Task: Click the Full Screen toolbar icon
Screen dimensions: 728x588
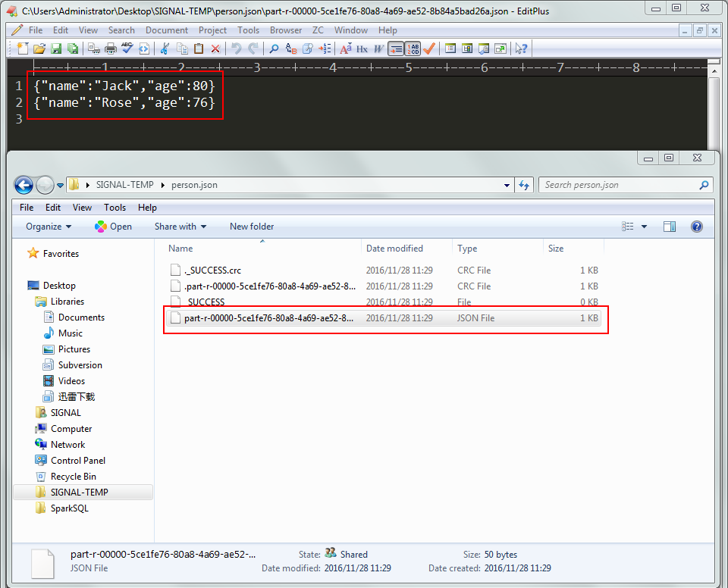Action: [x=500, y=48]
